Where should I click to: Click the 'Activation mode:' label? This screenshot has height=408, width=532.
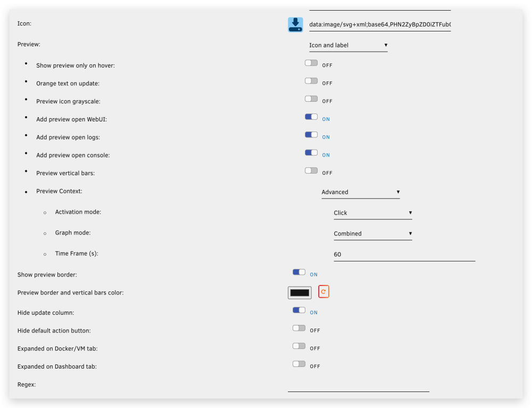coord(78,212)
